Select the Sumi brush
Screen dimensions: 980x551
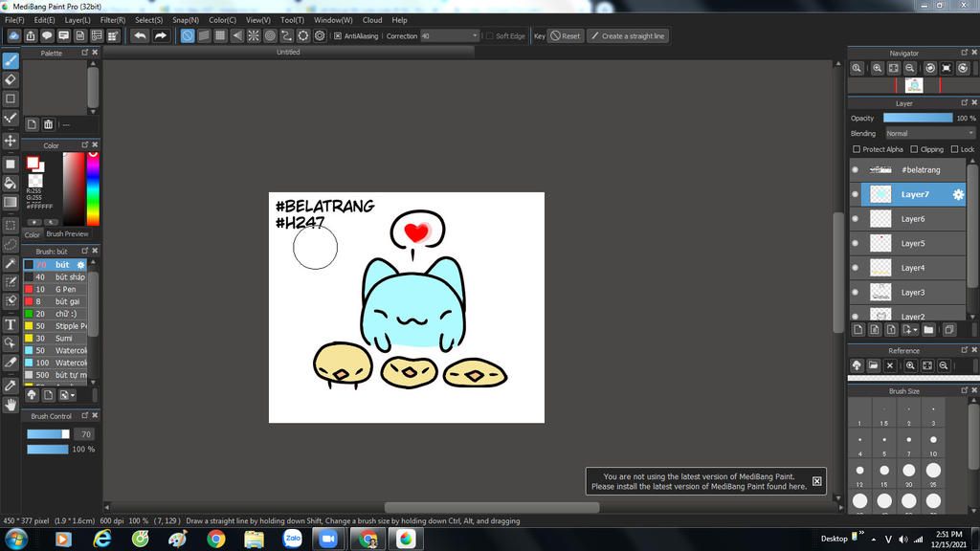pyautogui.click(x=55, y=338)
